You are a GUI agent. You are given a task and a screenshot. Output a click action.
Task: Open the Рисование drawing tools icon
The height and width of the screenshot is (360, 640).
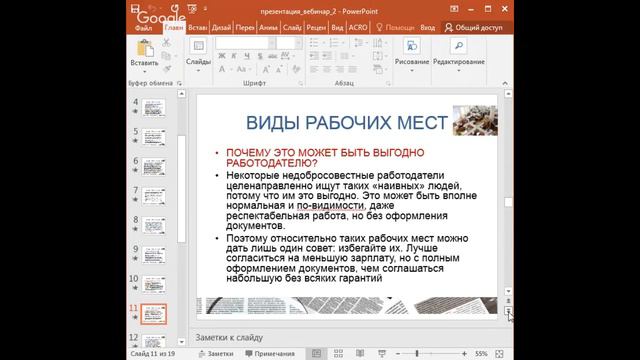pyautogui.click(x=412, y=46)
